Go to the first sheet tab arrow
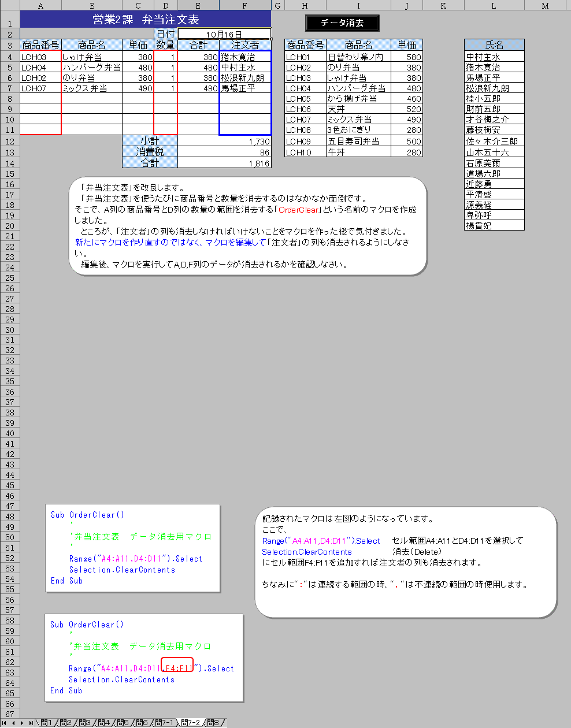Image resolution: width=571 pixels, height=728 pixels. point(5,723)
